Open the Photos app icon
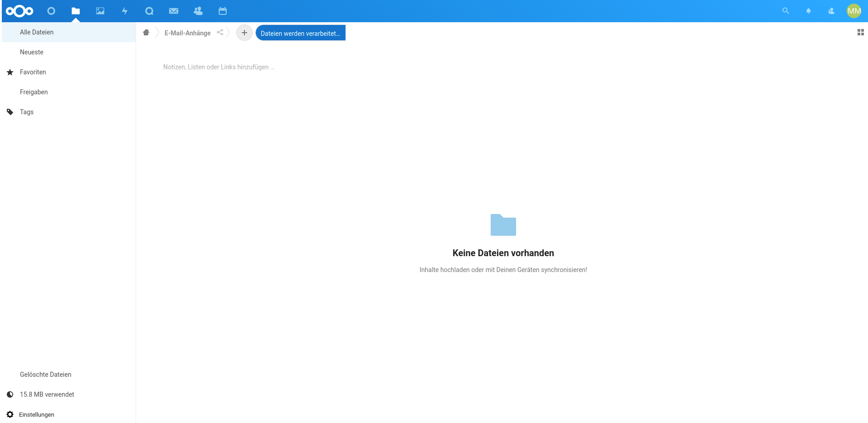Image resolution: width=868 pixels, height=423 pixels. [x=100, y=11]
